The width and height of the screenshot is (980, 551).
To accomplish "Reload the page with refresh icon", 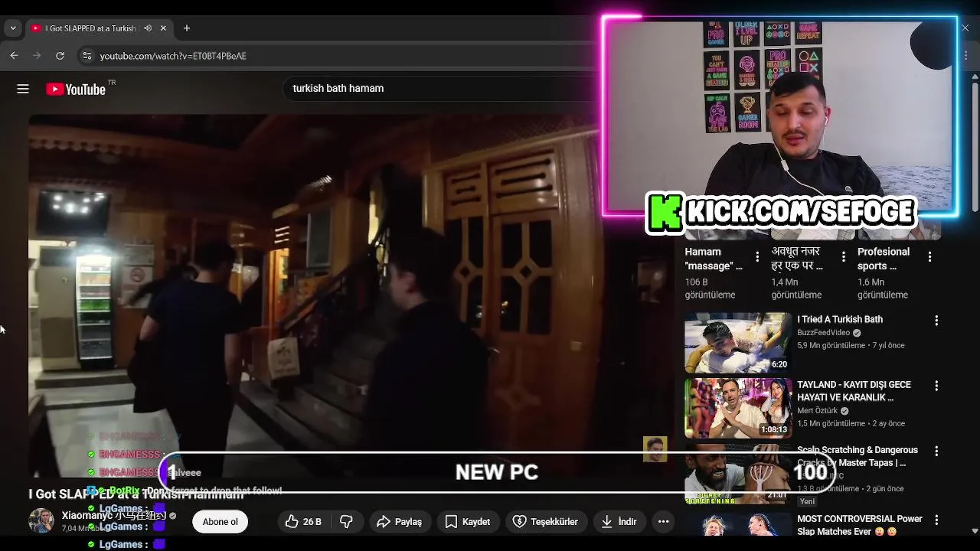I will [60, 56].
